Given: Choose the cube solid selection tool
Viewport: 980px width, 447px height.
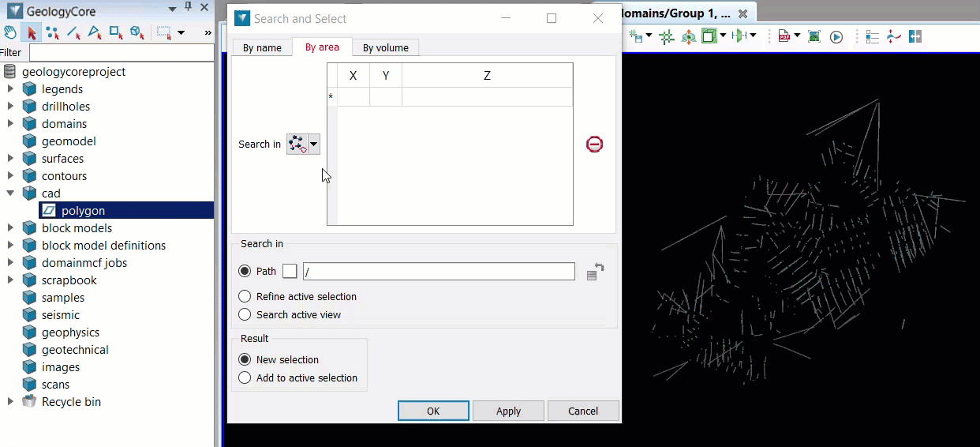Looking at the screenshot, I should pyautogui.click(x=137, y=32).
